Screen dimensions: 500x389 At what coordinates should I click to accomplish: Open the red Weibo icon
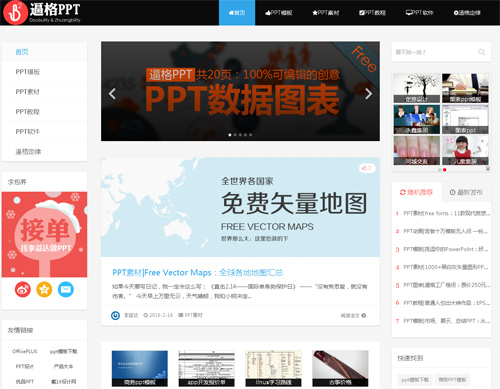point(23,289)
